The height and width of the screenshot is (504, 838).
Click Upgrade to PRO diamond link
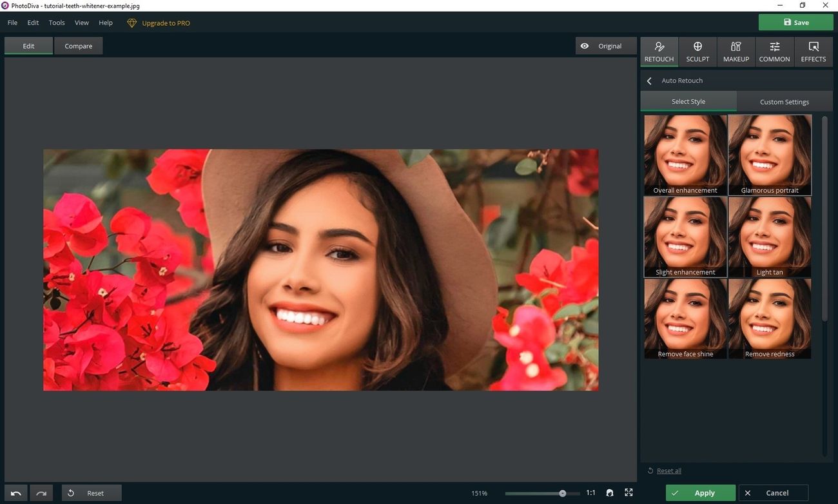coord(159,23)
